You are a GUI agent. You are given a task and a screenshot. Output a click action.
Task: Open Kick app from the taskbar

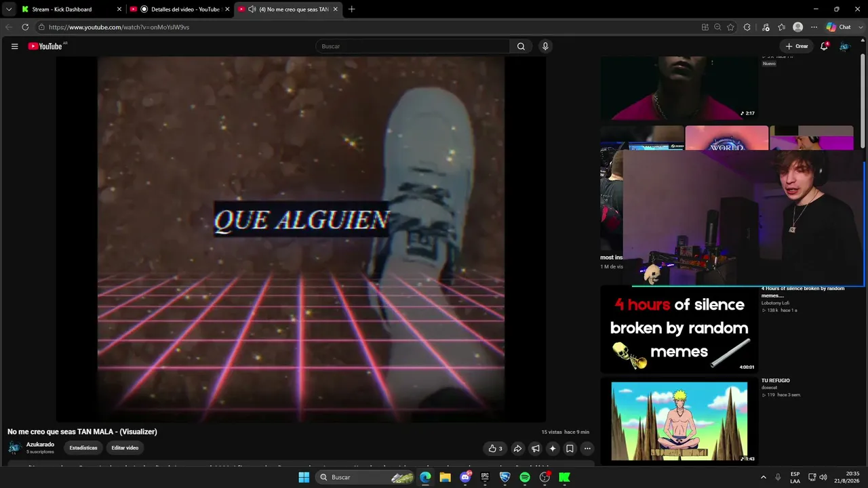pos(564,477)
